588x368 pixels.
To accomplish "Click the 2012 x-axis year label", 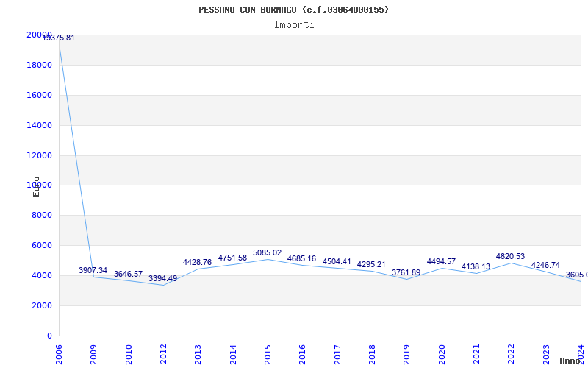I will tap(163, 354).
